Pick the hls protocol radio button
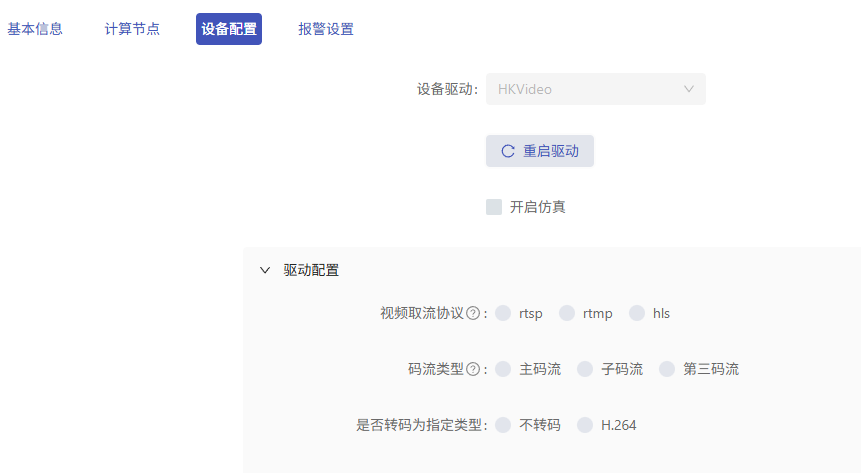Image resolution: width=861 pixels, height=473 pixels. pyautogui.click(x=636, y=313)
